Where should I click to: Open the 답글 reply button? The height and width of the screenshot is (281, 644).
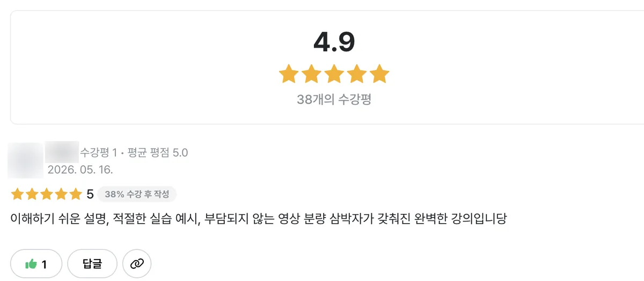point(92,264)
